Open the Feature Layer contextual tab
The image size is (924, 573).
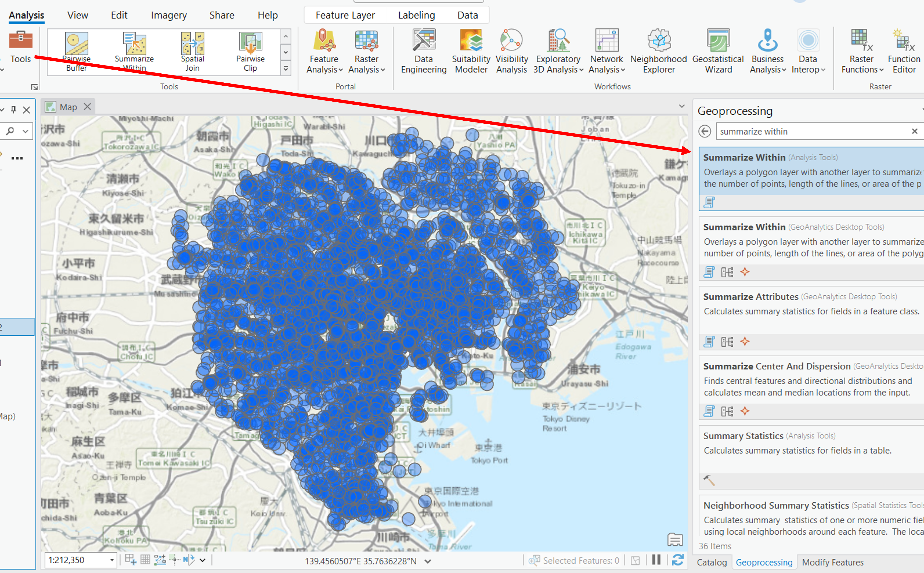(345, 15)
